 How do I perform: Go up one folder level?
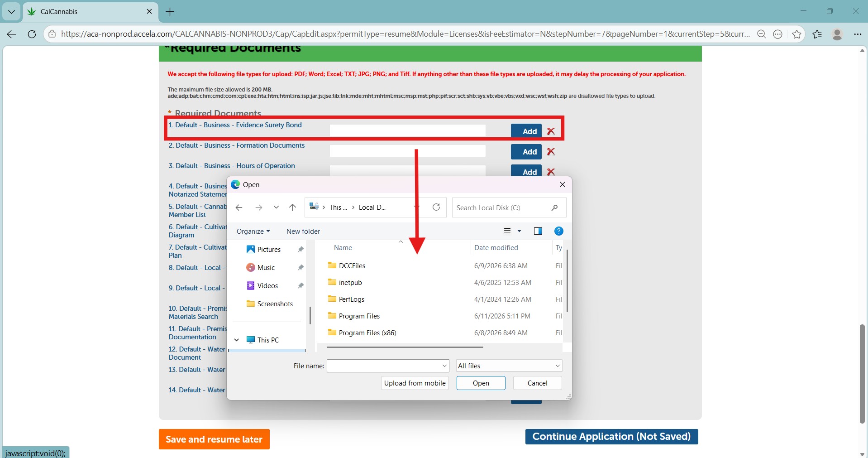292,207
